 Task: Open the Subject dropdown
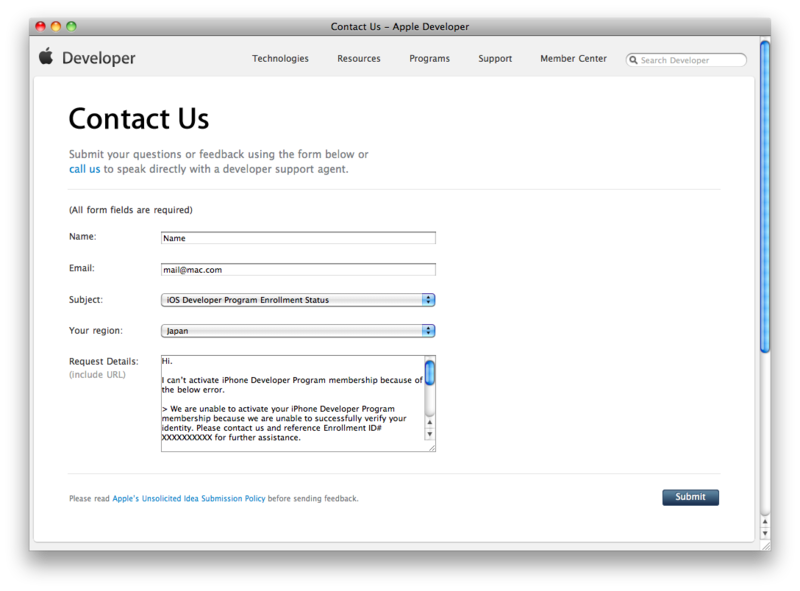(298, 300)
